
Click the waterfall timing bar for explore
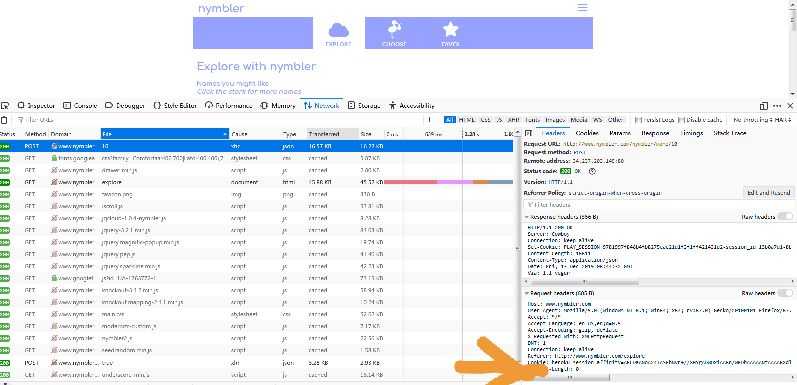click(448, 182)
